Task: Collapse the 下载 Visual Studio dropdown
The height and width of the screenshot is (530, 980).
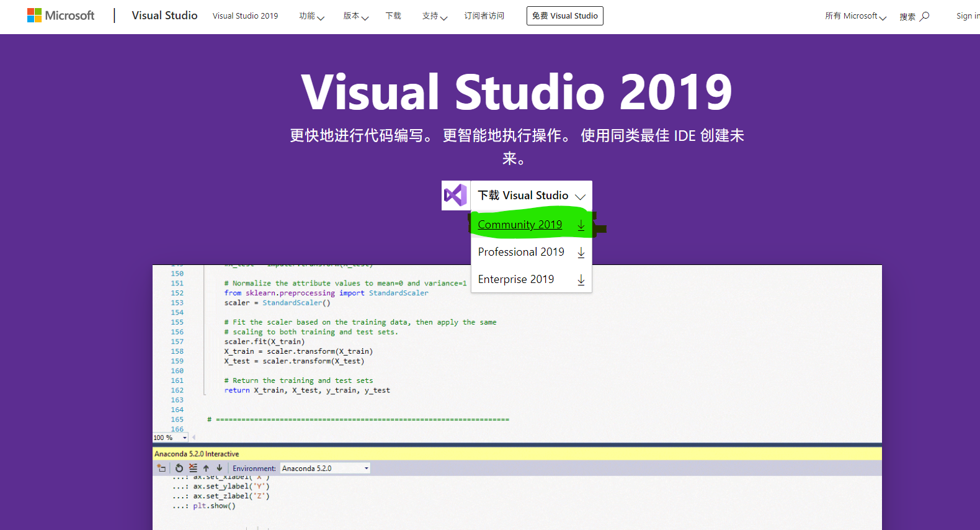Action: click(532, 195)
